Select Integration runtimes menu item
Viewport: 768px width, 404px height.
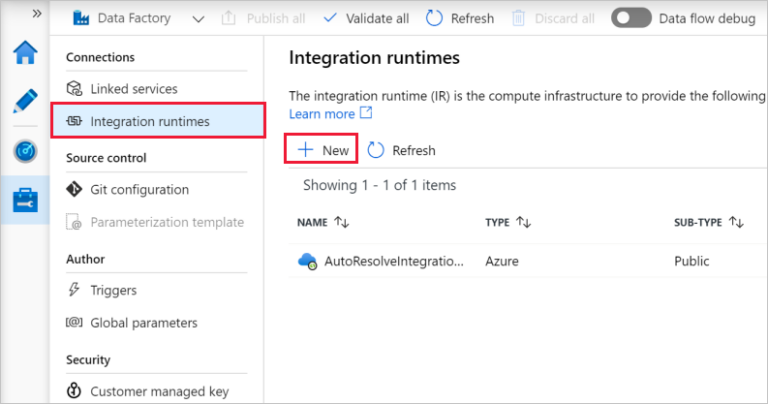(x=150, y=121)
